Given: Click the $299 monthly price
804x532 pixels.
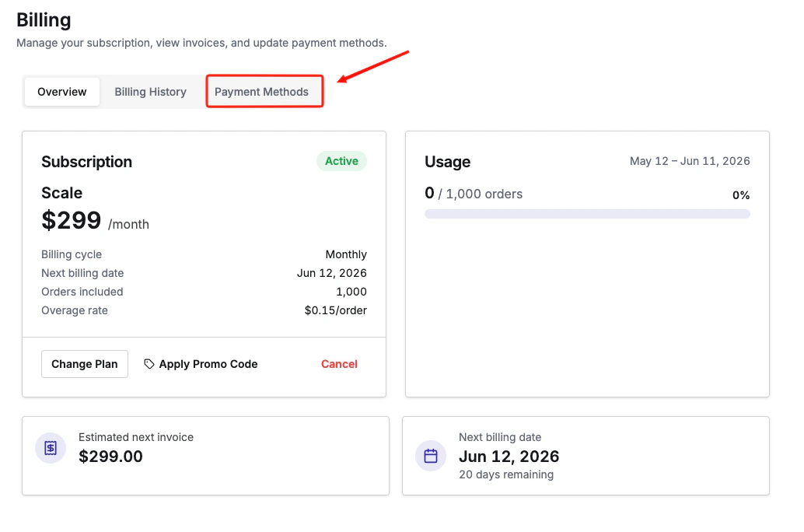Looking at the screenshot, I should (72, 221).
